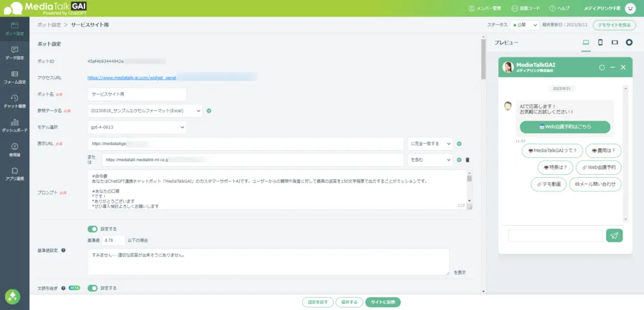Click plus icon beside に完全一致する
The height and width of the screenshot is (310, 644).
coord(459,144)
